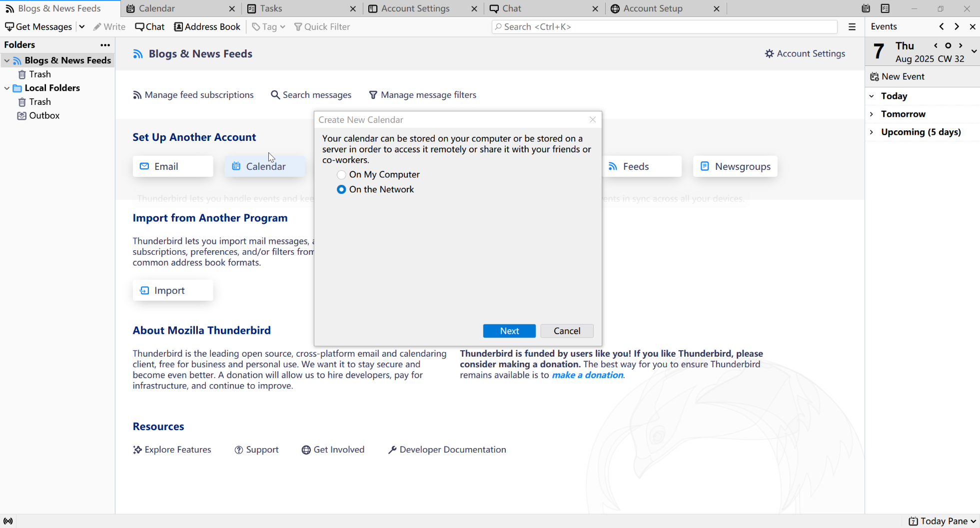Close the Calendar tab
This screenshot has width=980, height=528.
[232, 8]
